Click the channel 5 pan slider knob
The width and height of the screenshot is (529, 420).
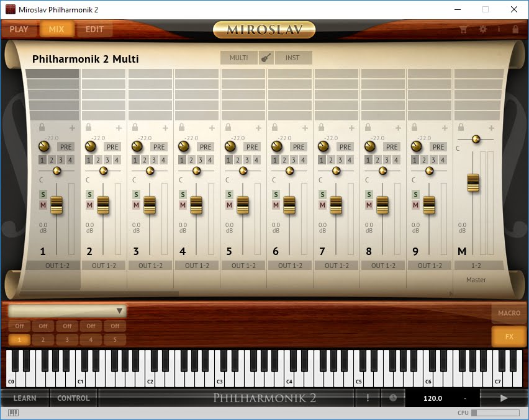(243, 171)
